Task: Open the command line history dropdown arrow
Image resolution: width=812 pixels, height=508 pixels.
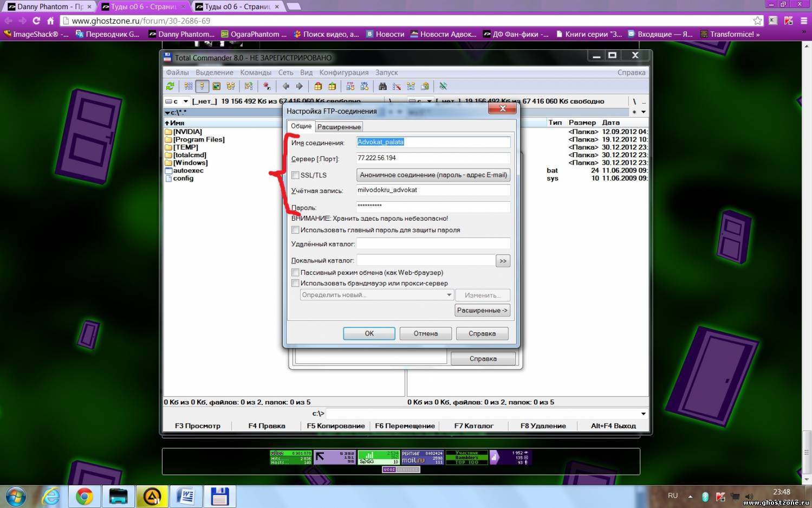Action: (x=643, y=414)
